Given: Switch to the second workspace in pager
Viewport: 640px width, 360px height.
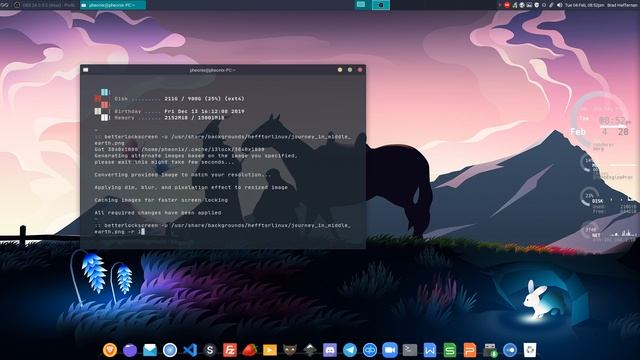Looking at the screenshot, I should [380, 5].
